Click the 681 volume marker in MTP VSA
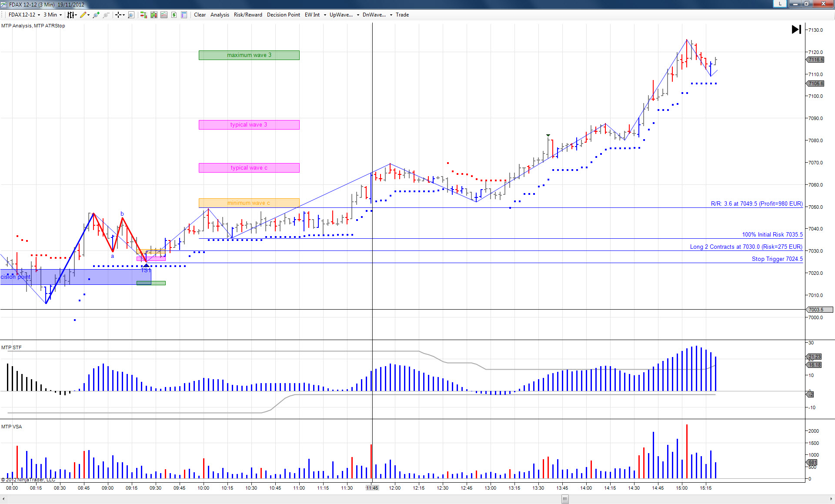 (812, 462)
